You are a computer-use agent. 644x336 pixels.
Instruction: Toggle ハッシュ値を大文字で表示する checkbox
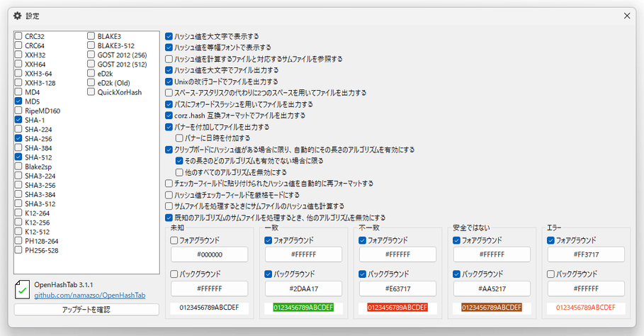click(169, 36)
